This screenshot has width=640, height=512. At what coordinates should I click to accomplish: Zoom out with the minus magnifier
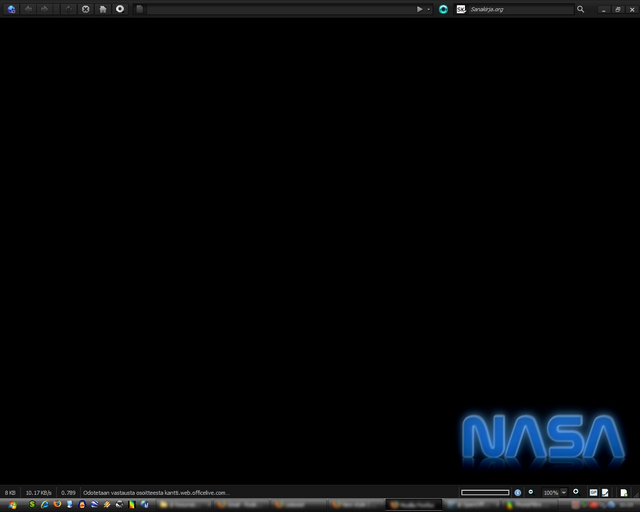tap(531, 492)
